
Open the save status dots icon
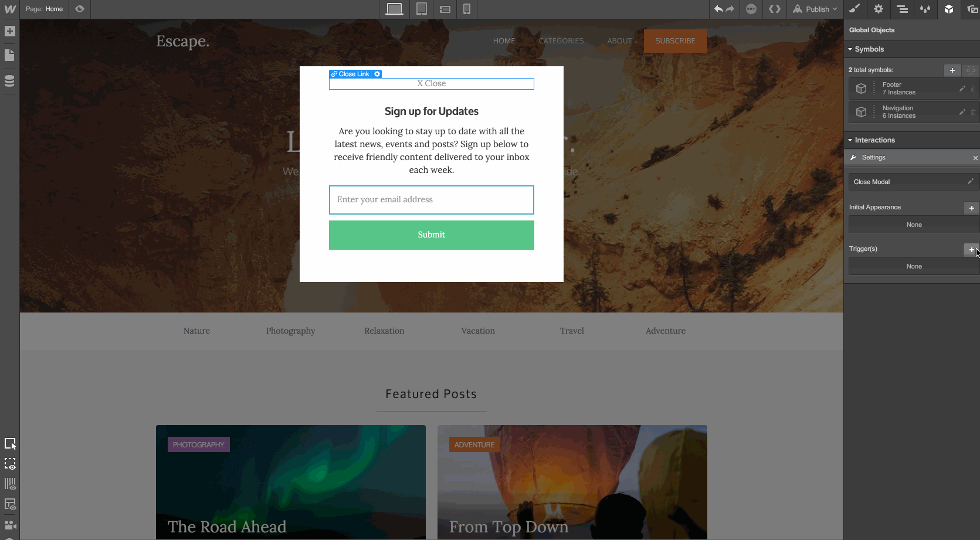pyautogui.click(x=751, y=9)
